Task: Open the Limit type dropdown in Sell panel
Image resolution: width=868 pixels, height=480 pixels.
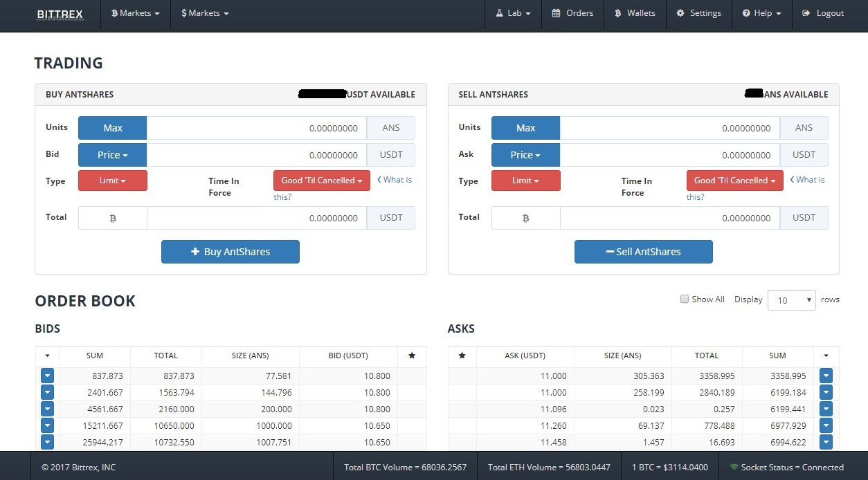Action: click(x=526, y=181)
